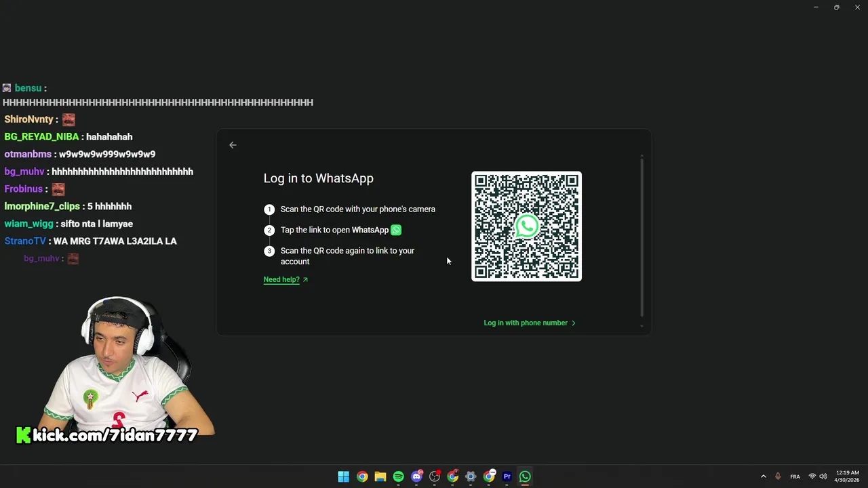Click the Frobinus chat username
868x488 pixels.
(x=24, y=189)
